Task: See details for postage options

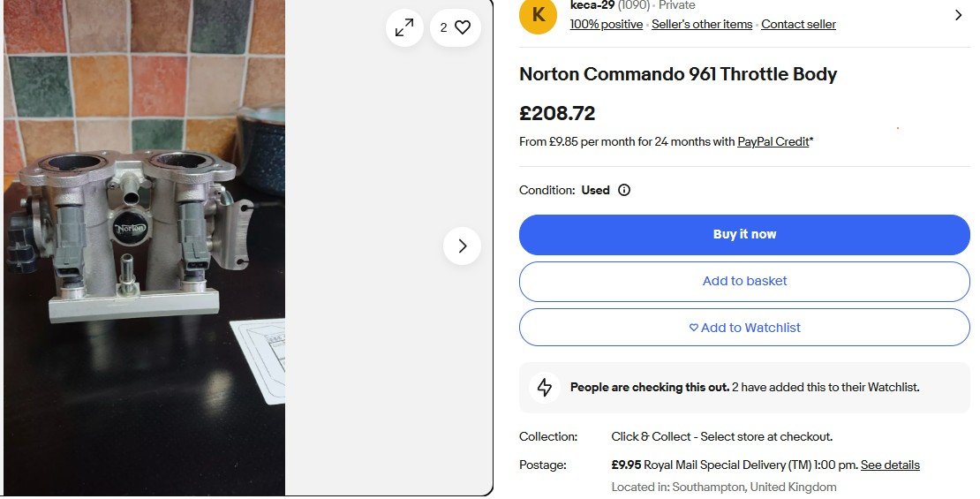Action: click(890, 465)
